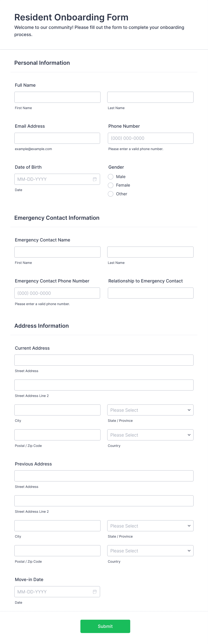Click the Phone Number input field
Viewport: 208px width, 644px height.
(150, 138)
